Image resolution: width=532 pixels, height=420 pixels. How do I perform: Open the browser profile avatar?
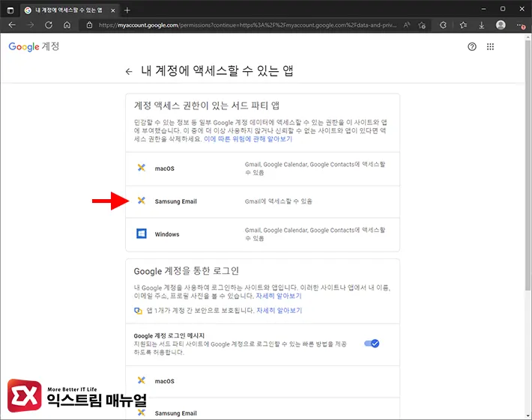coord(501,25)
